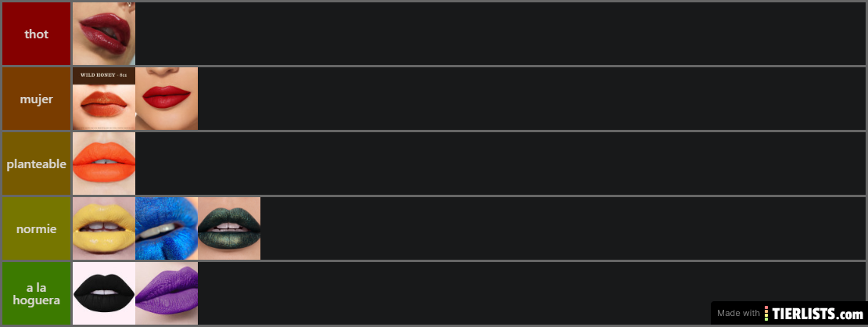
Task: Click the Made with text
Action: [738, 313]
